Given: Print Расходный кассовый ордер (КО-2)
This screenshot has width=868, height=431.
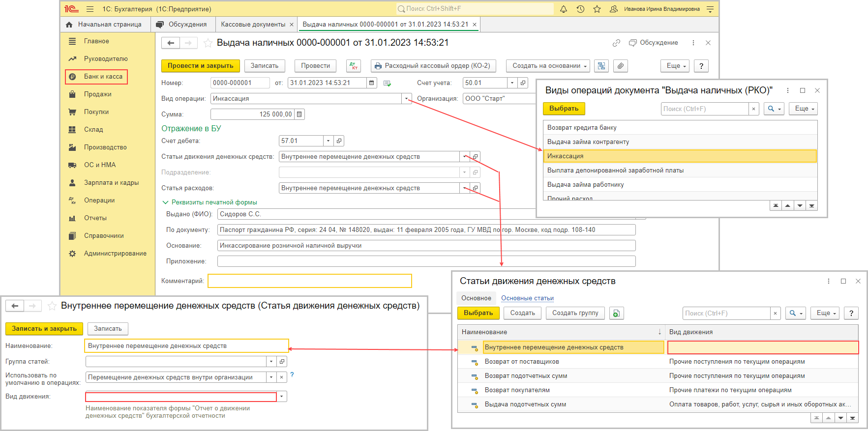Looking at the screenshot, I should point(433,66).
